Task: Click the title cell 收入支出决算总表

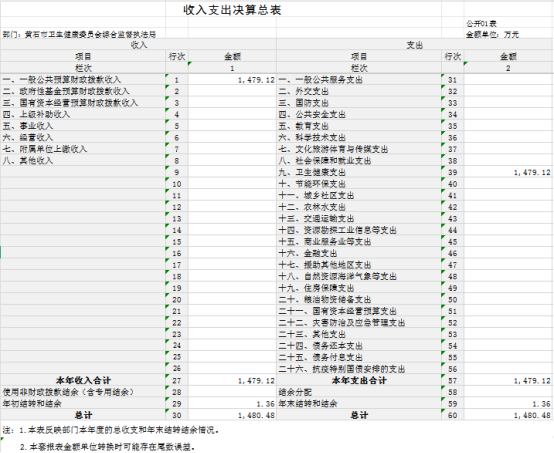Action: click(232, 10)
